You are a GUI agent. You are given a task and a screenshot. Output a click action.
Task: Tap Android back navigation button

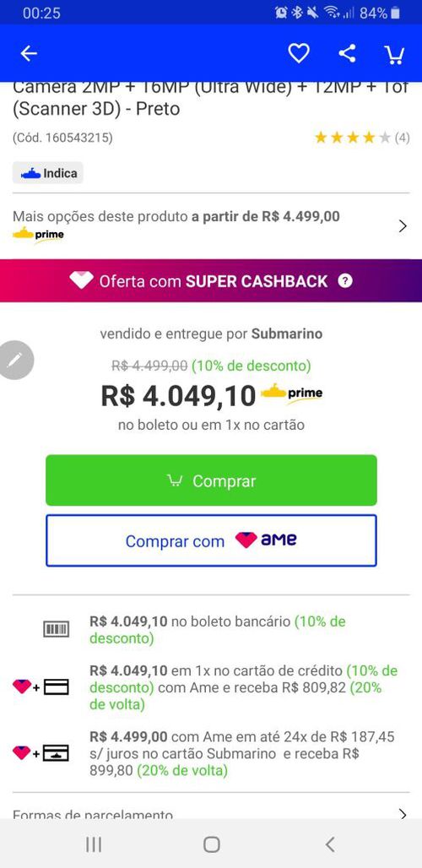(x=330, y=844)
